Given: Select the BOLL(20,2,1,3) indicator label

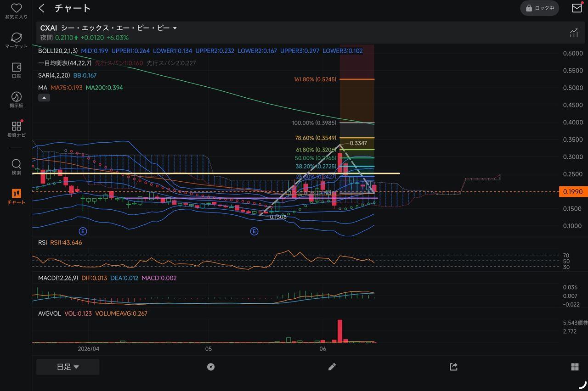Looking at the screenshot, I should tap(58, 51).
